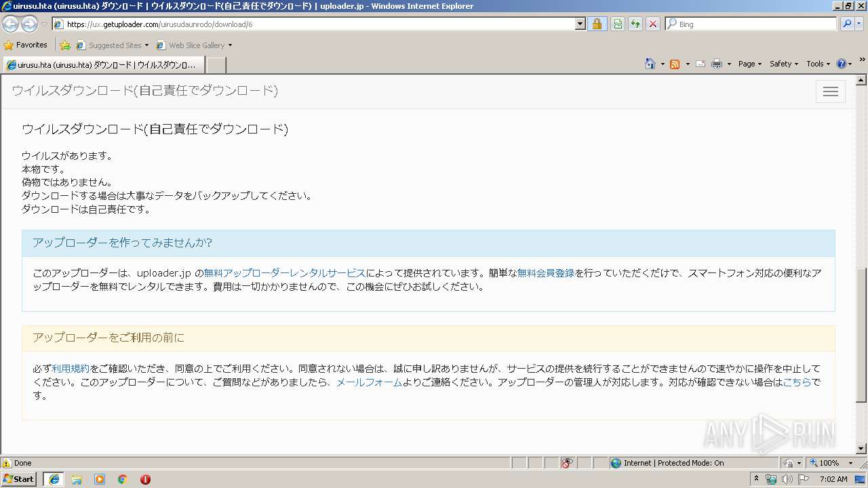
Task: Click the Print icon
Action: click(717, 64)
